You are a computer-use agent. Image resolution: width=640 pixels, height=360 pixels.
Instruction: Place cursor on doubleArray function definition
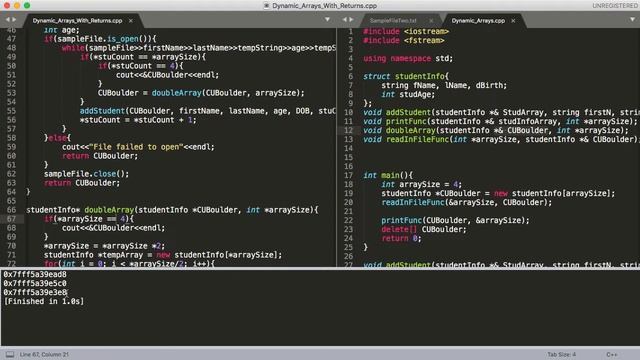tap(109, 210)
